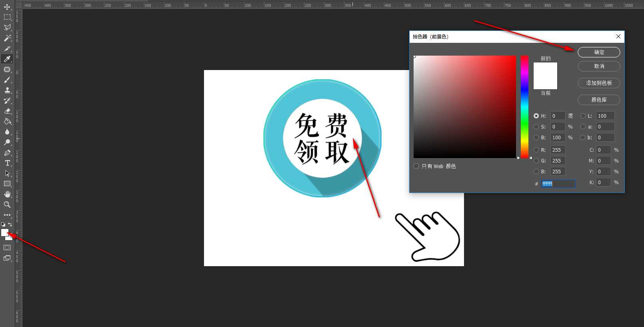
Task: Select the Brush tool
Action: (7, 80)
